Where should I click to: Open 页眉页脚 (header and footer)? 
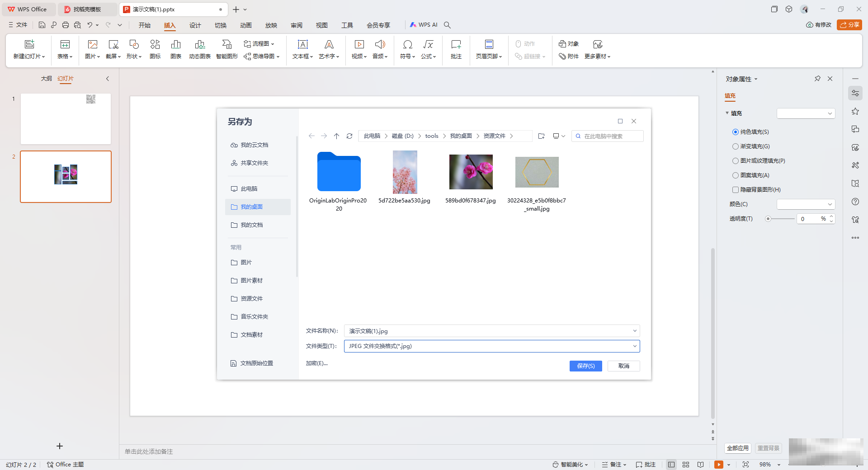pos(489,49)
